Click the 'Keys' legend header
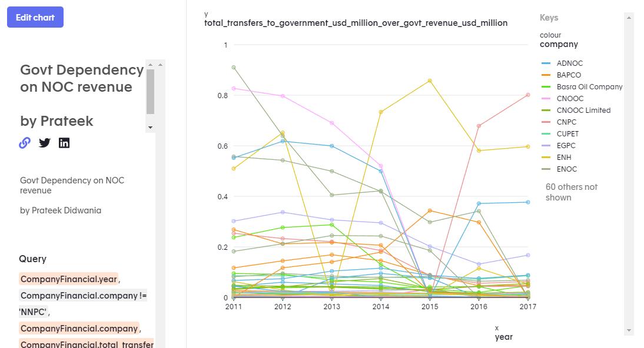The width and height of the screenshot is (644, 348). pos(549,18)
